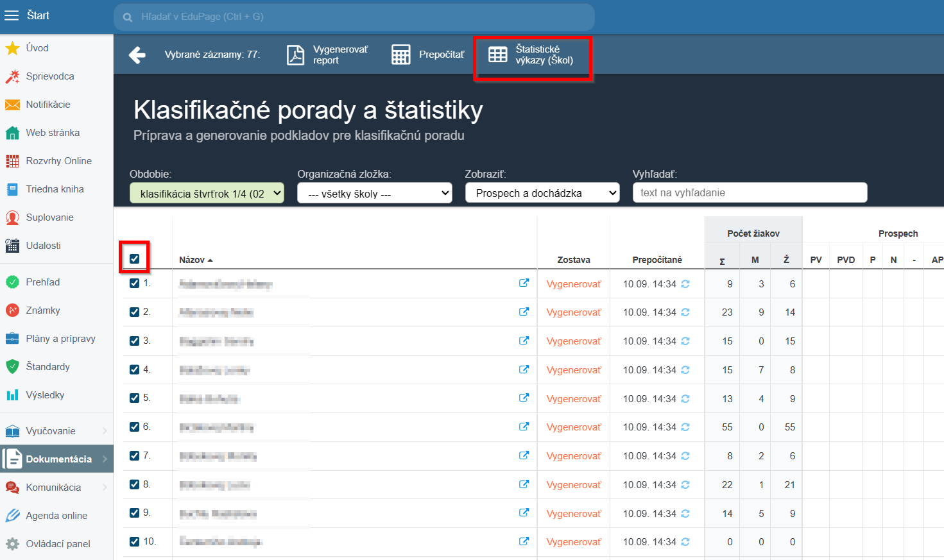Toggle the select-all checkbox in table header
Screen dimensions: 944x560
coord(134,259)
